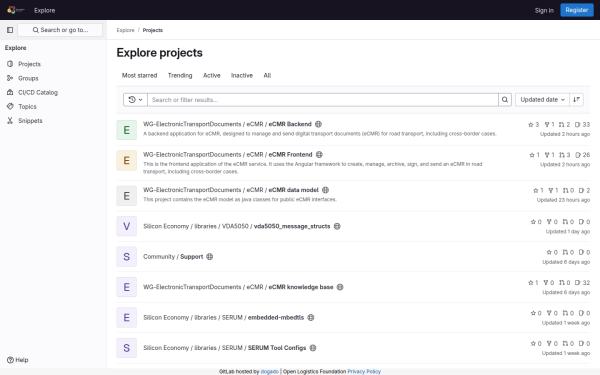Click 'Updated 1 day ago' text

[568, 232]
